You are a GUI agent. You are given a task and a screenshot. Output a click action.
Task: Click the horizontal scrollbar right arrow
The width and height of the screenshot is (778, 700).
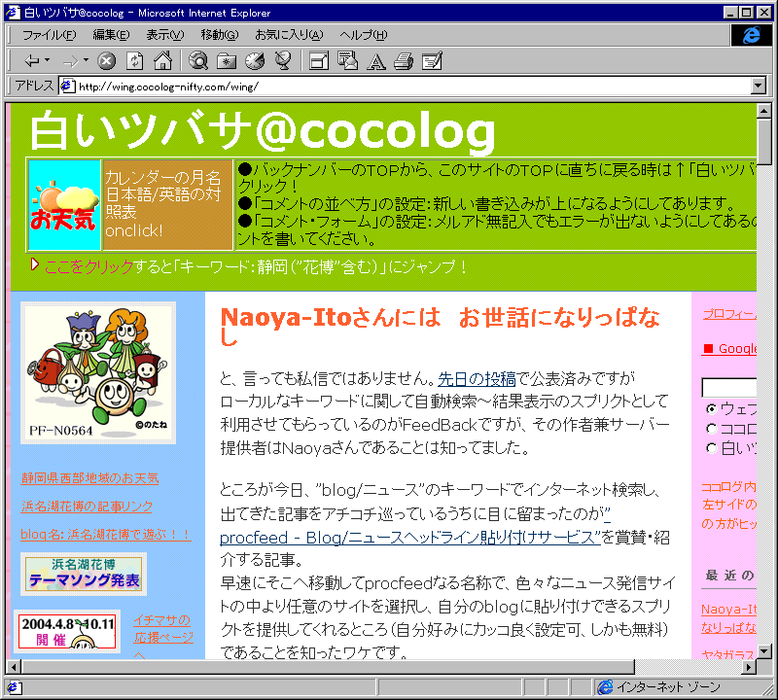click(749, 667)
